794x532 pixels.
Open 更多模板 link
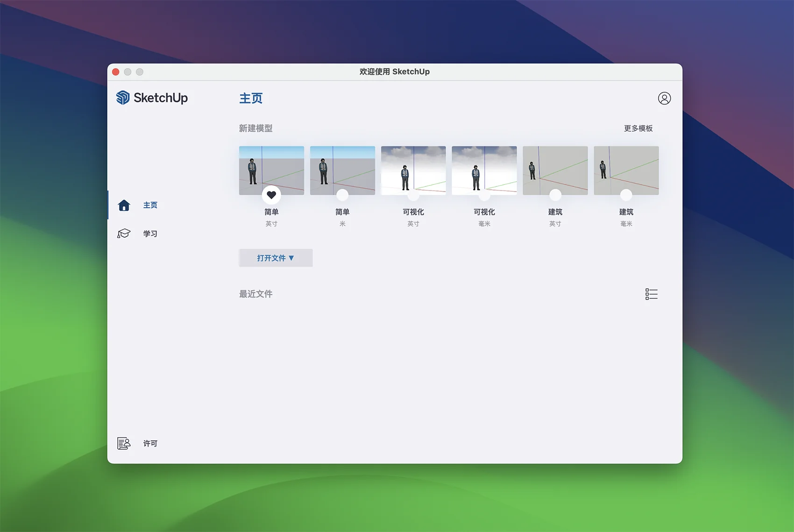click(x=638, y=128)
